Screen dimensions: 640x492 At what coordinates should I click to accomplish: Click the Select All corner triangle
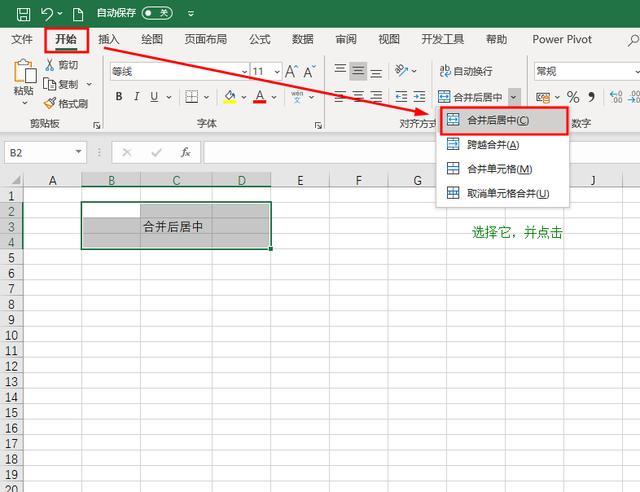pyautogui.click(x=16, y=180)
